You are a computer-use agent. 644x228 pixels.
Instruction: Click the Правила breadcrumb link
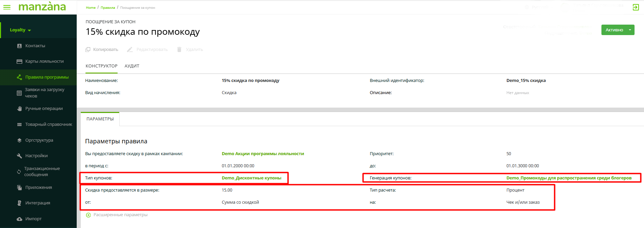pyautogui.click(x=108, y=7)
